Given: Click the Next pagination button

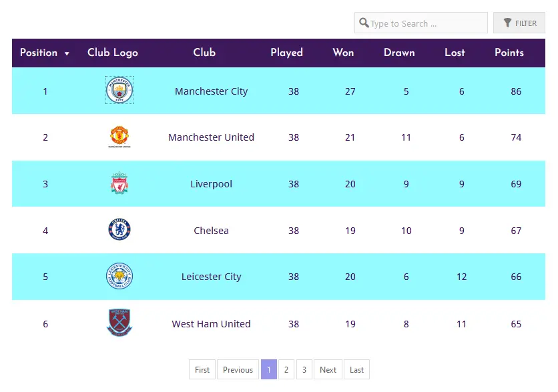Looking at the screenshot, I should point(328,369).
